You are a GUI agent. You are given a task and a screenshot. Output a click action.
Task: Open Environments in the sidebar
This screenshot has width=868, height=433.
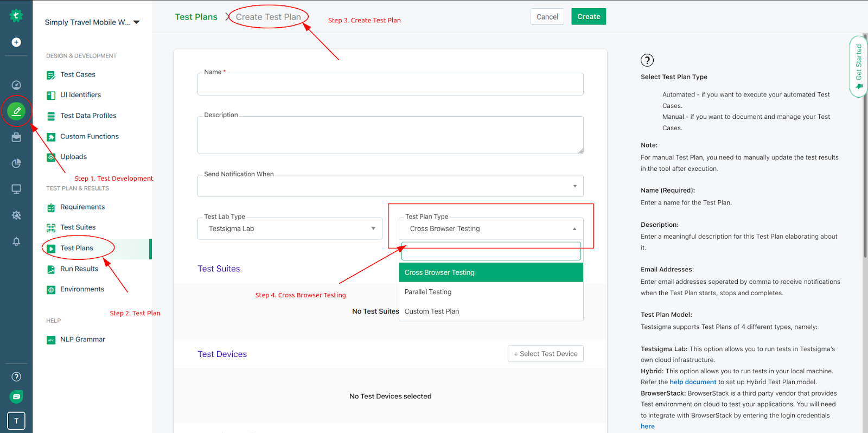[x=82, y=290]
